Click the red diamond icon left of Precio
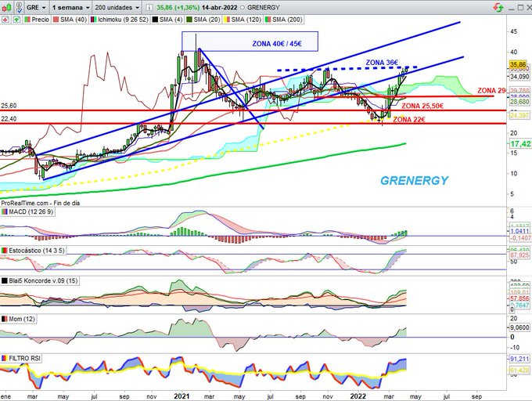 pos(5,20)
